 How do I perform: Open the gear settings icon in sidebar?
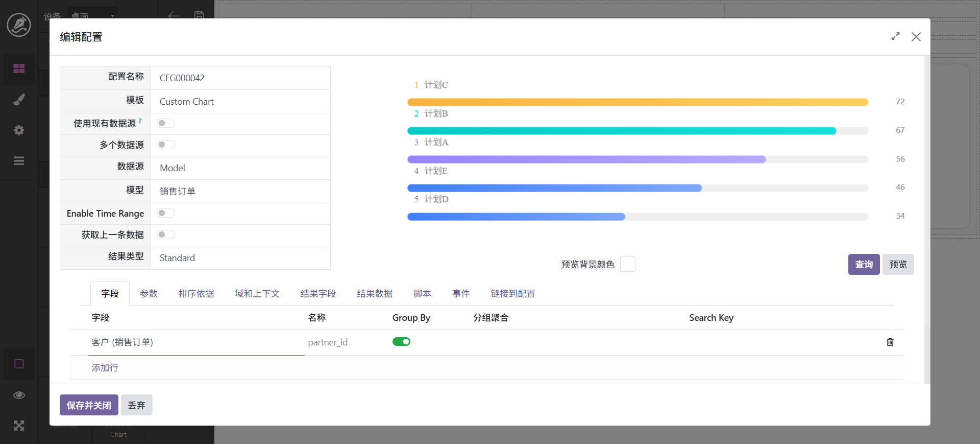coord(19,130)
